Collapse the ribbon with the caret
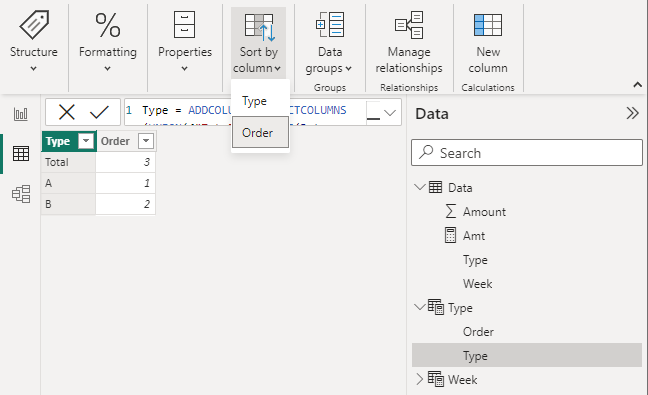Viewport: 648px width, 395px height. click(x=637, y=85)
